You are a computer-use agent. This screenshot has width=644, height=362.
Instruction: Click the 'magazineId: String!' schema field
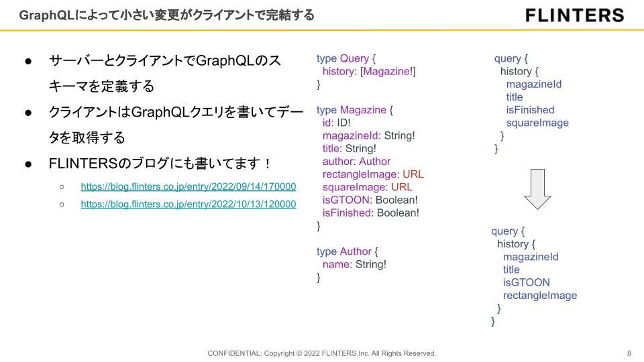pyautogui.click(x=369, y=135)
